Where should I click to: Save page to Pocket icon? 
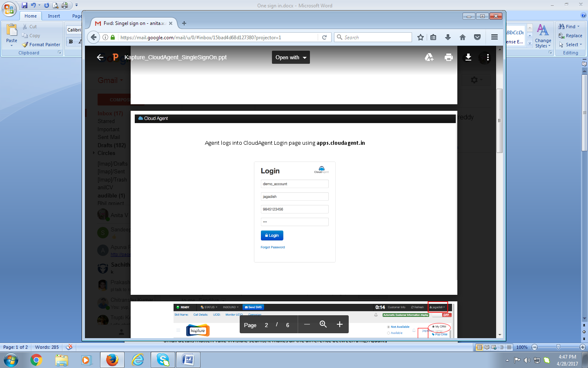477,37
